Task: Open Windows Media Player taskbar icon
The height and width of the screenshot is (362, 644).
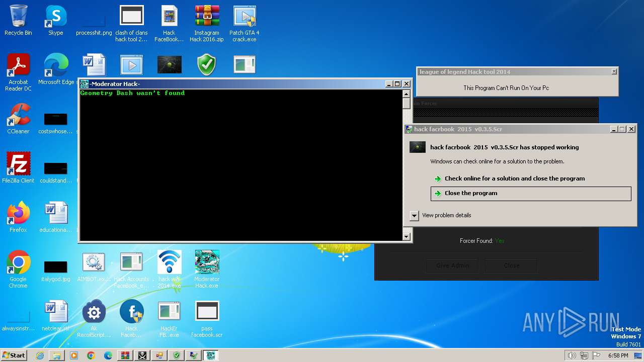Action: pyautogui.click(x=74, y=355)
